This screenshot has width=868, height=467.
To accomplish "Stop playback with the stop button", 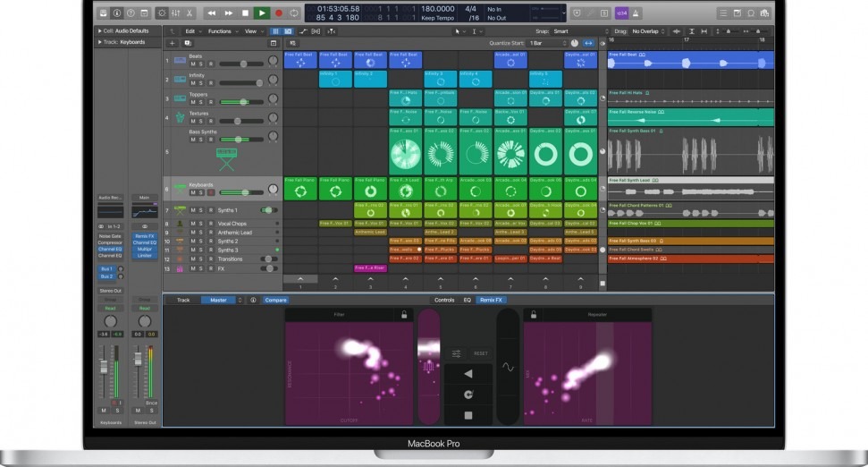I will click(x=245, y=13).
